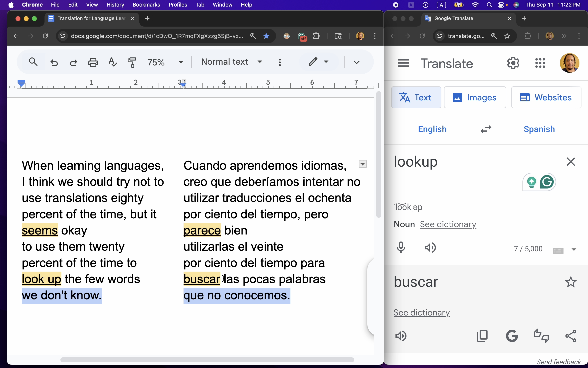Follow the See dictionary link beside Noun
Screen dimensions: 588x368
pyautogui.click(x=448, y=224)
